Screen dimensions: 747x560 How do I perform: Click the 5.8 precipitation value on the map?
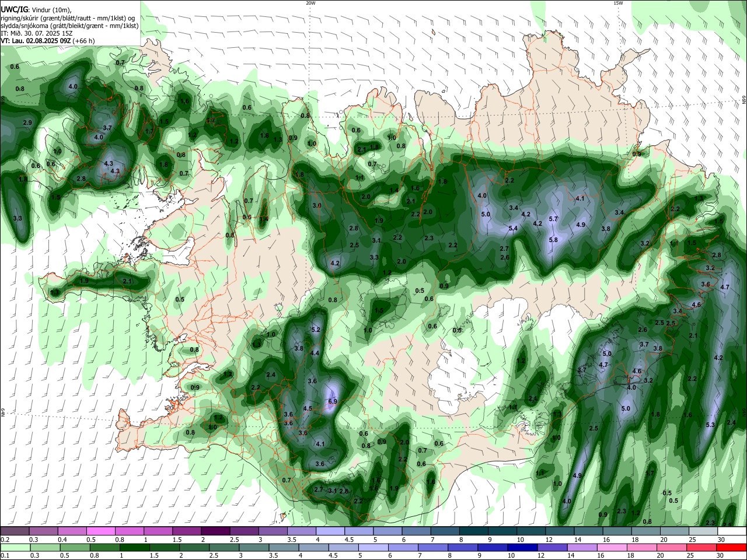553,240
